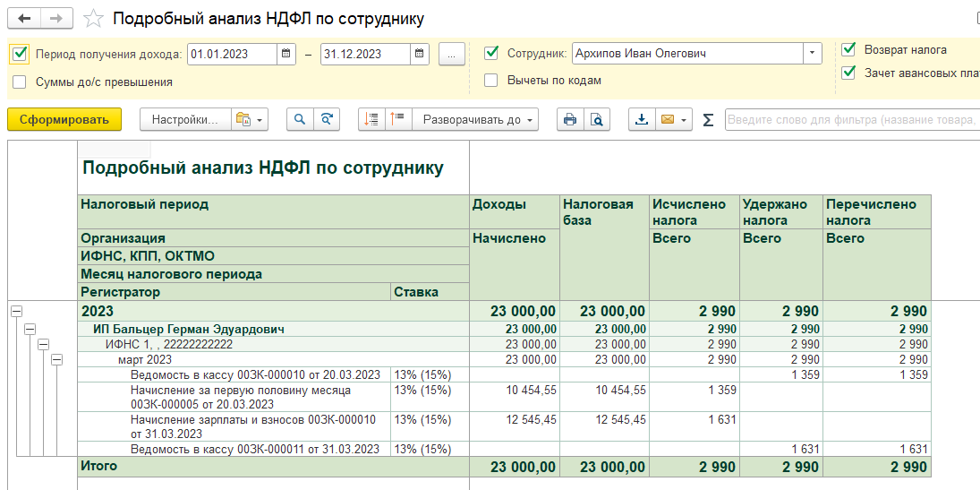Image resolution: width=980 pixels, height=490 pixels.
Task: Click the 'Удержано налога' column header
Action: [781, 212]
